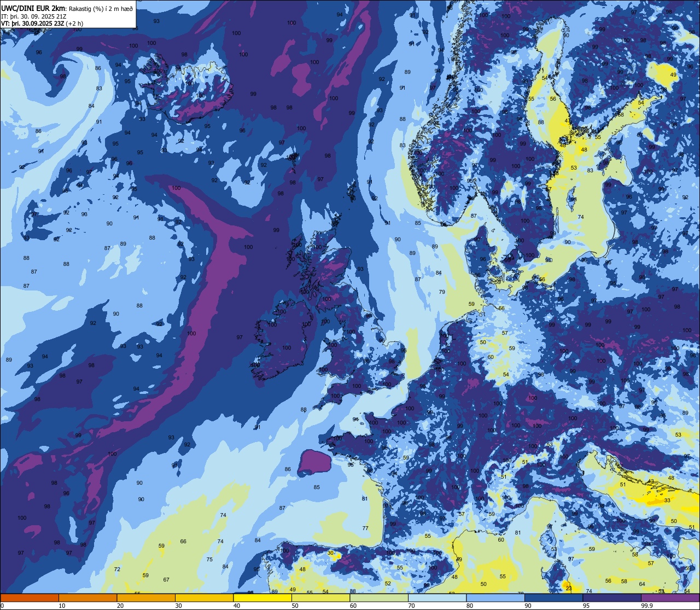700x610 pixels.
Task: Click the humidity value '79' on the map
Action: click(442, 292)
